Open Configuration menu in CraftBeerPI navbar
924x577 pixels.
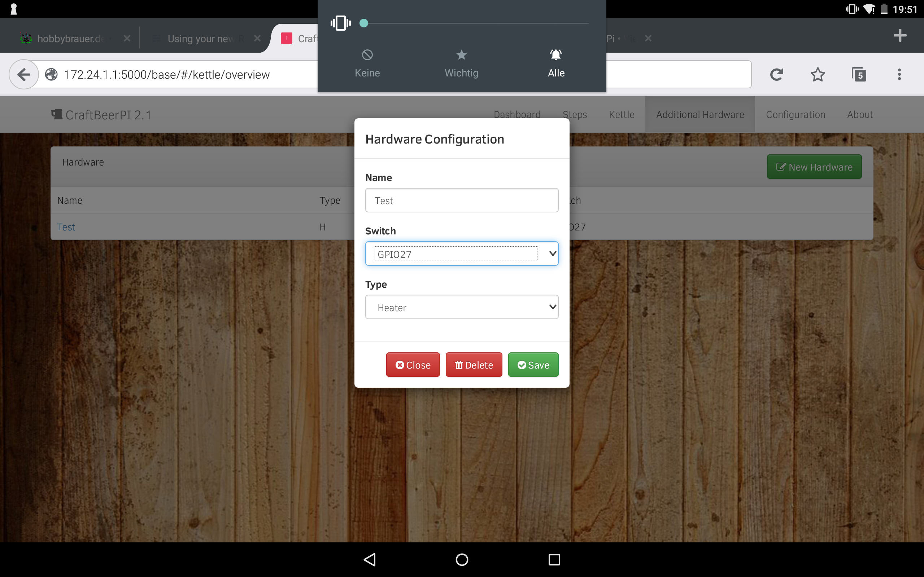coord(796,114)
